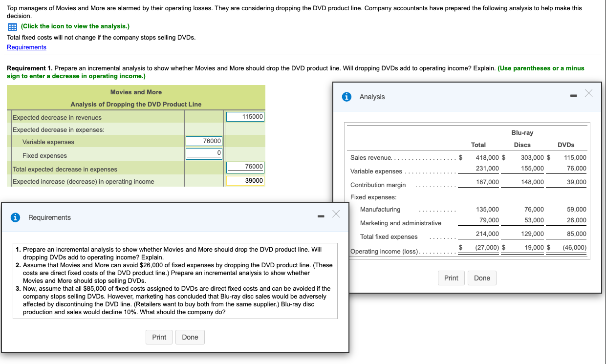
Task: Select the expected decrease in revenues input field
Action: tap(245, 116)
